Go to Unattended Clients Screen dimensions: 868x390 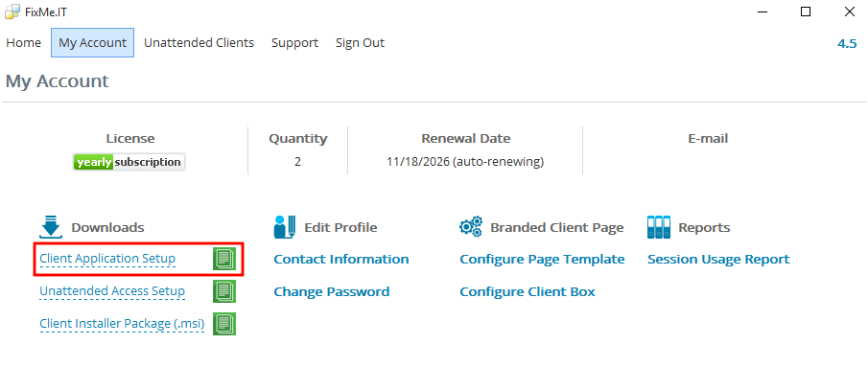tap(199, 42)
